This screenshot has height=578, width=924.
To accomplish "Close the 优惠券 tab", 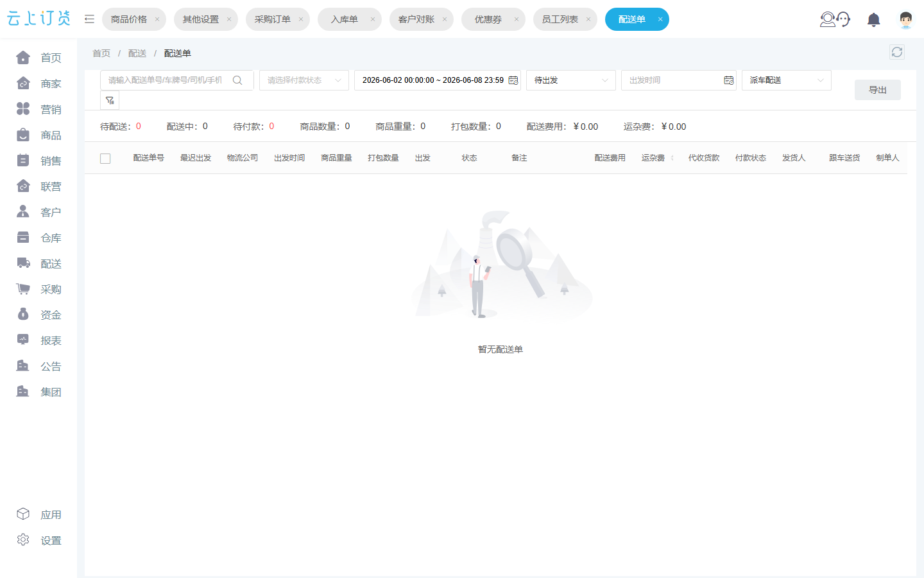I will 517,19.
